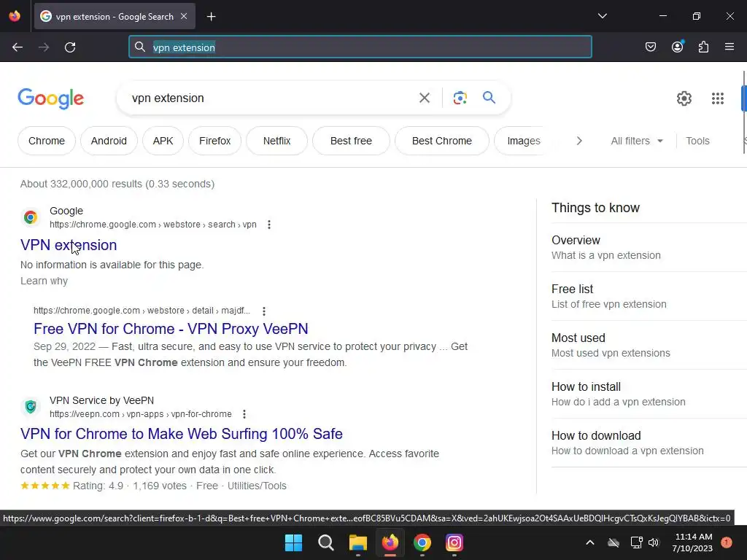The height and width of the screenshot is (560, 747).
Task: Open the Tools options
Action: [697, 141]
